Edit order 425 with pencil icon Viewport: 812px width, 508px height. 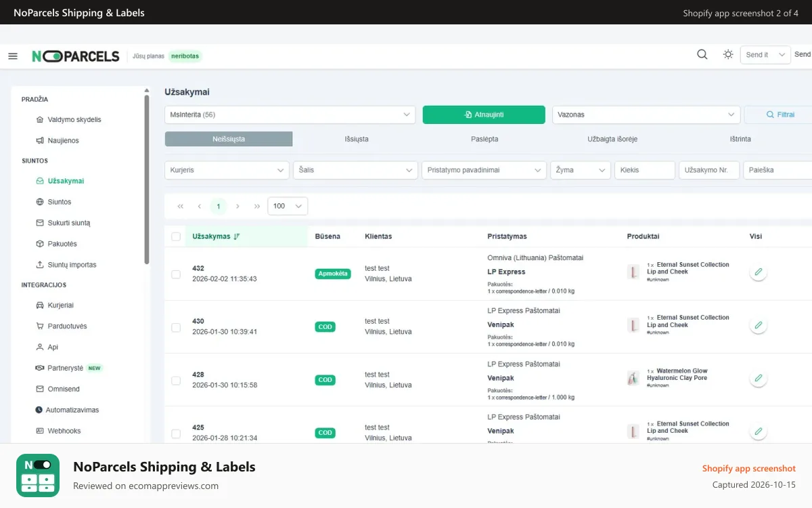click(759, 431)
